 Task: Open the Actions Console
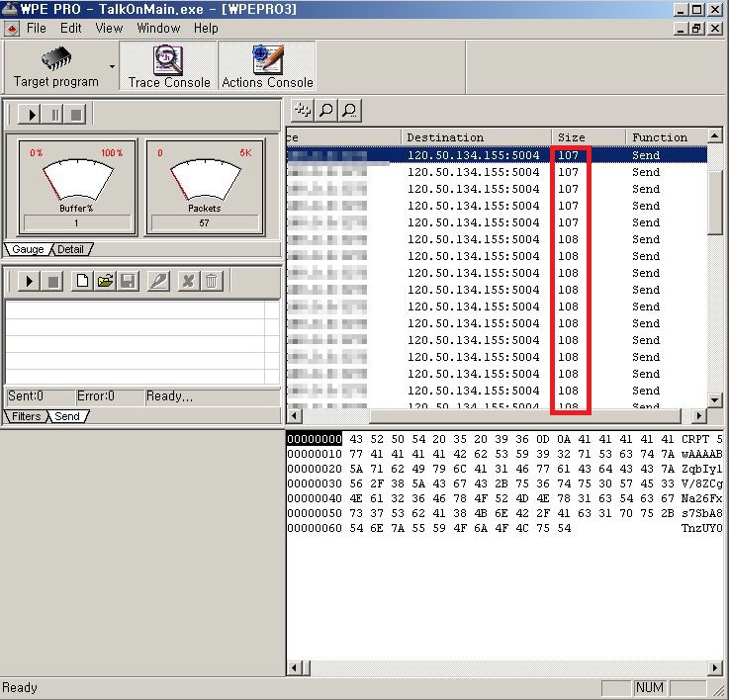tap(267, 66)
